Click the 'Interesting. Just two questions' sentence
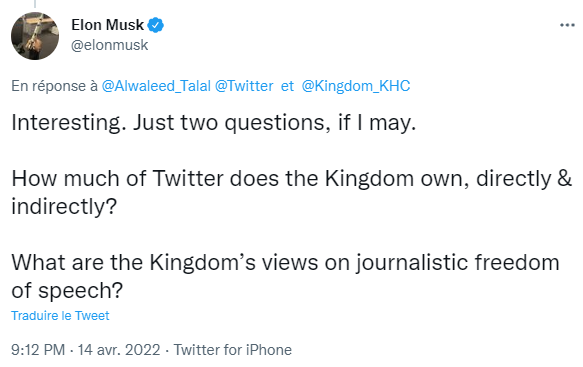The image size is (583, 367). click(213, 122)
